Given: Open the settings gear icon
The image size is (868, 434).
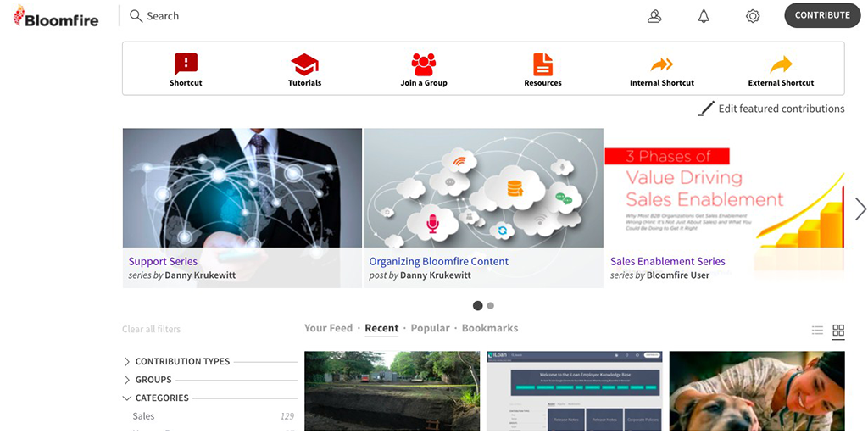Looking at the screenshot, I should (x=753, y=16).
